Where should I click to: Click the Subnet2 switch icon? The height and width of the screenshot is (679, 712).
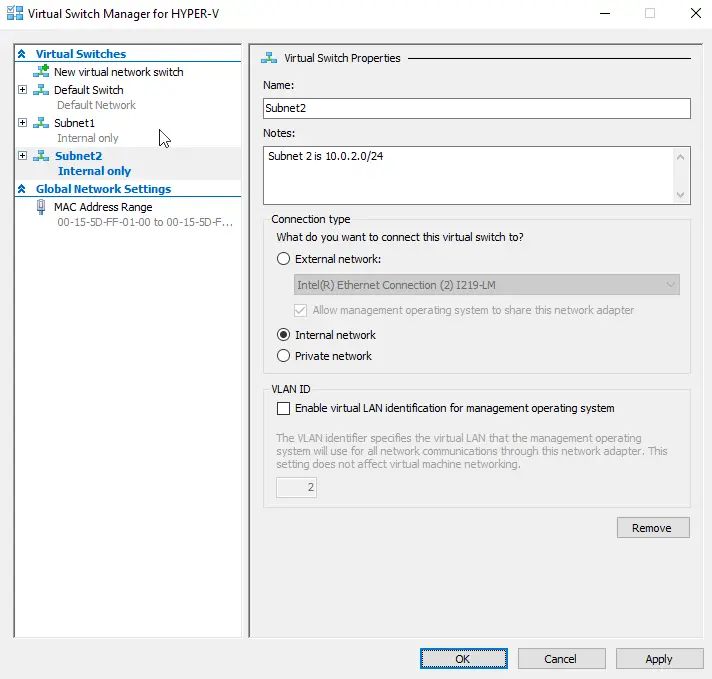click(41, 156)
